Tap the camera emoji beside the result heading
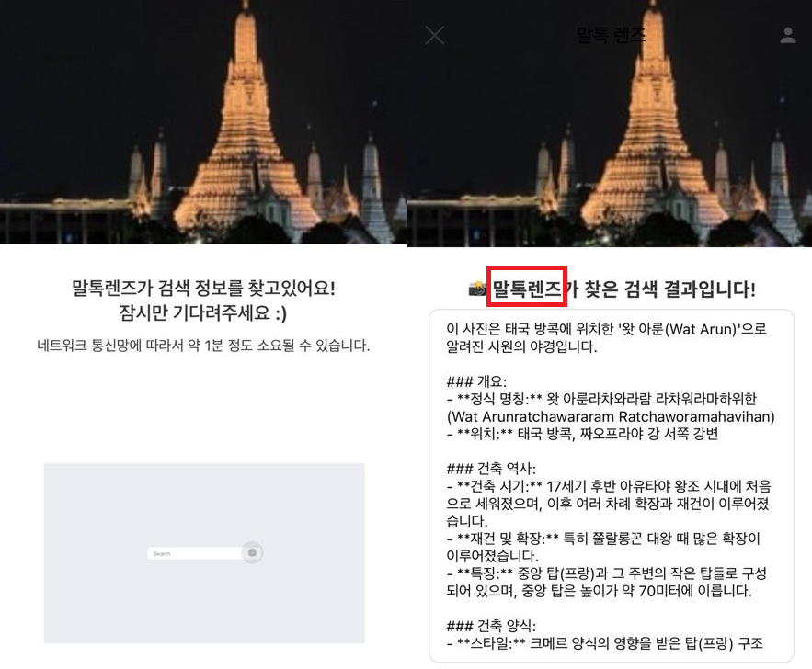Image resolution: width=812 pixels, height=669 pixels. tap(477, 289)
